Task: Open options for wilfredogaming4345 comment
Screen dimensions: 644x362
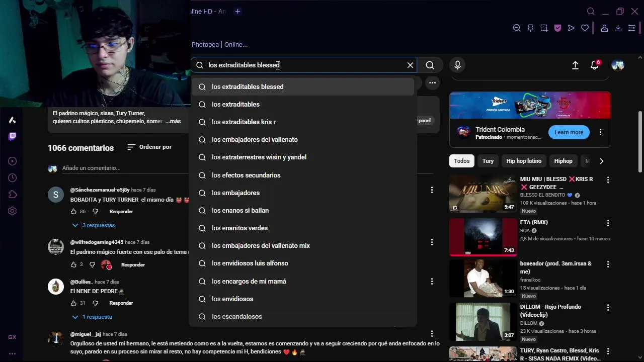Action: coord(432,242)
